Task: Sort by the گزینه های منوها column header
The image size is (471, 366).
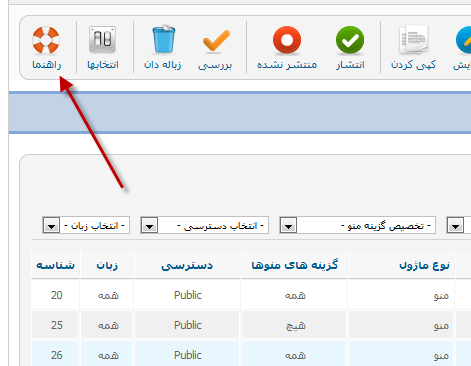Action: click(x=294, y=265)
